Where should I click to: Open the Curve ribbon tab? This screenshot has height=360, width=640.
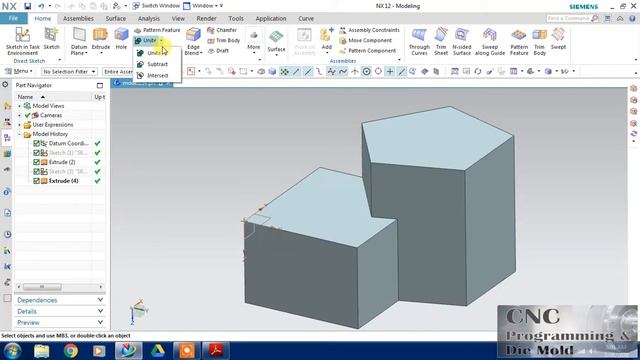[x=306, y=18]
